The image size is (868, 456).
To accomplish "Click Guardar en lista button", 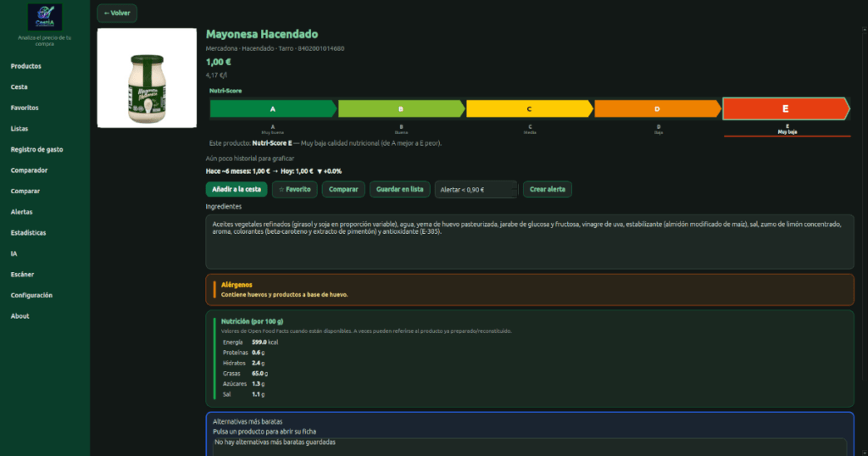I will click(x=400, y=189).
